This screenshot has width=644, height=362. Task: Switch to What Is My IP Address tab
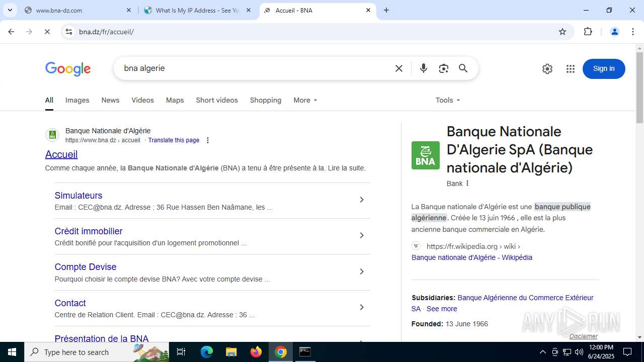[197, 10]
